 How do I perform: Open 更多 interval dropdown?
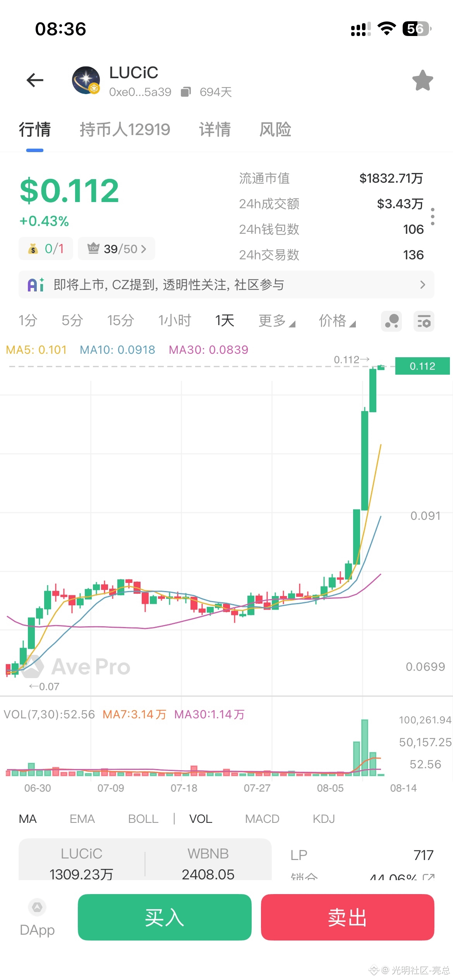click(x=277, y=320)
